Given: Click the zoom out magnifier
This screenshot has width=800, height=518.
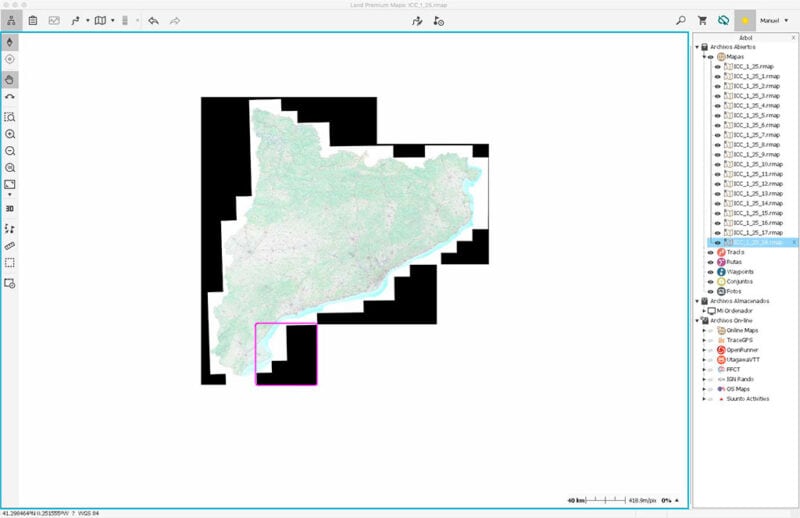Looking at the screenshot, I should click(x=10, y=151).
